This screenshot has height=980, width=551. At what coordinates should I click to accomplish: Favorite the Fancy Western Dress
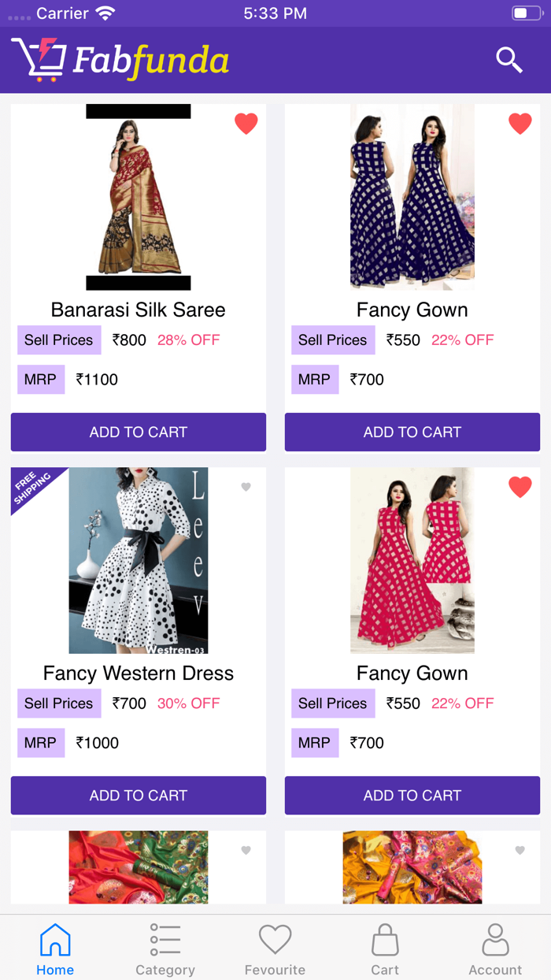[246, 487]
